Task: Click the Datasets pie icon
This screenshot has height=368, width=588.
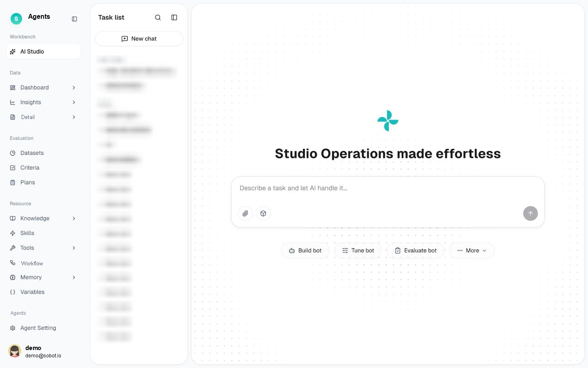Action: [13, 153]
